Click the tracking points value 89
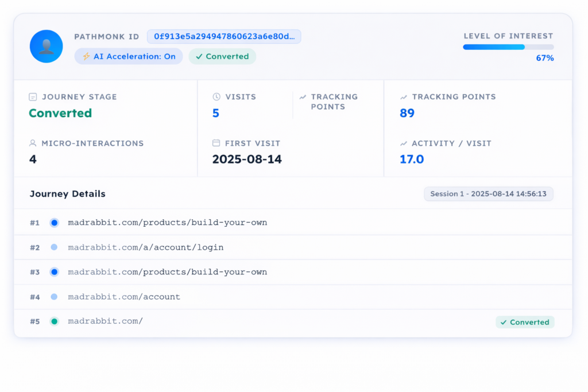This screenshot has width=588, height=392. 407,113
